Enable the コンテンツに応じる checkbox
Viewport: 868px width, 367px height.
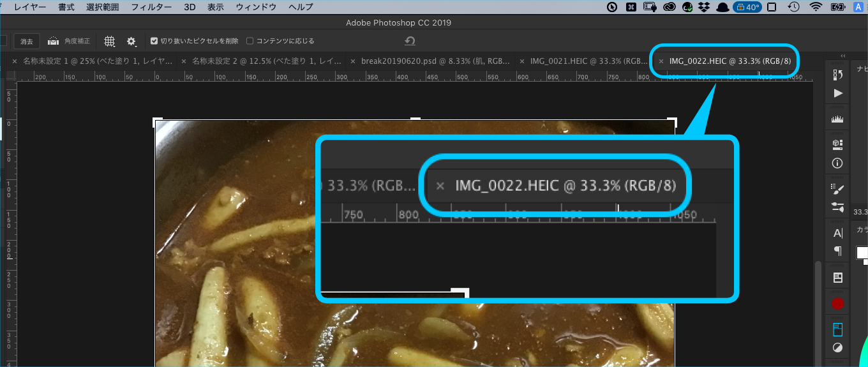(250, 41)
